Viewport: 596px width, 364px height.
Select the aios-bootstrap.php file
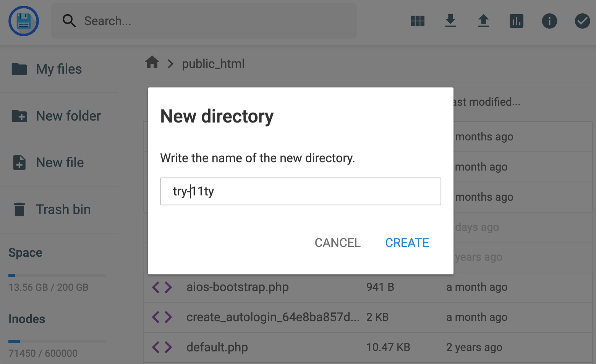(237, 287)
